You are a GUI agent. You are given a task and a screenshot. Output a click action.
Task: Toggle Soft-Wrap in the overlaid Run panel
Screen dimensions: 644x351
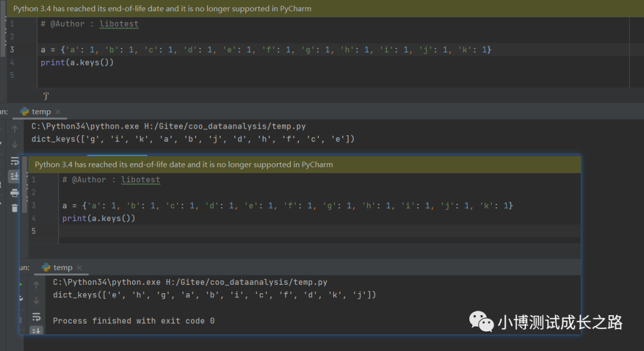click(x=36, y=316)
